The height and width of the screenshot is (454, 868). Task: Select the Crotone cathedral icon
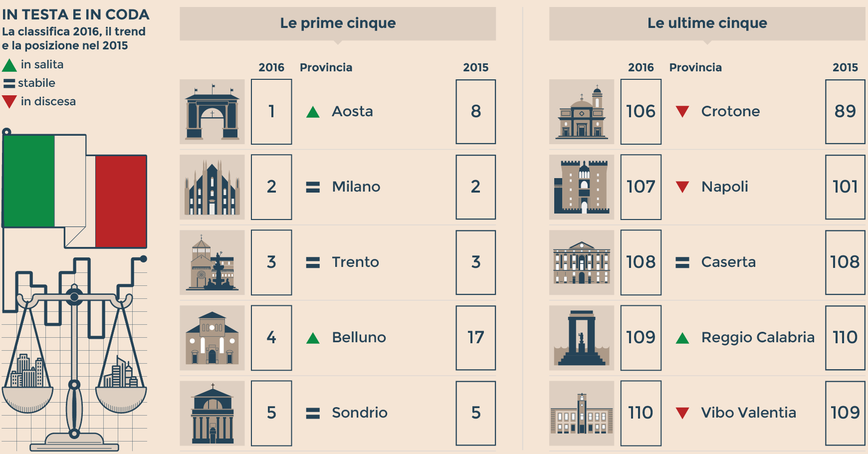click(582, 112)
